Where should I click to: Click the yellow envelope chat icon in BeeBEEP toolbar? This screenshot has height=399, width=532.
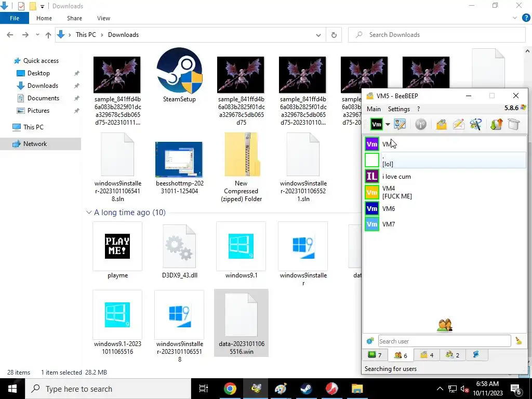coord(442,125)
